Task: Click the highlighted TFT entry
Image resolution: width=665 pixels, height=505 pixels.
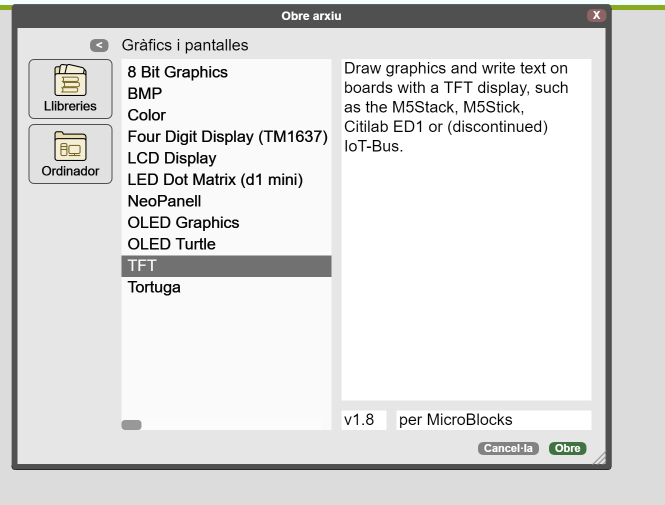Action: (x=226, y=266)
